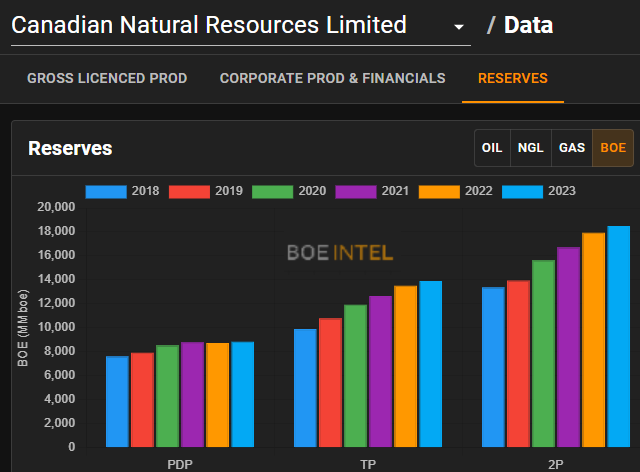
Task: Click the 2023 2P bar
Action: pyautogui.click(x=618, y=336)
